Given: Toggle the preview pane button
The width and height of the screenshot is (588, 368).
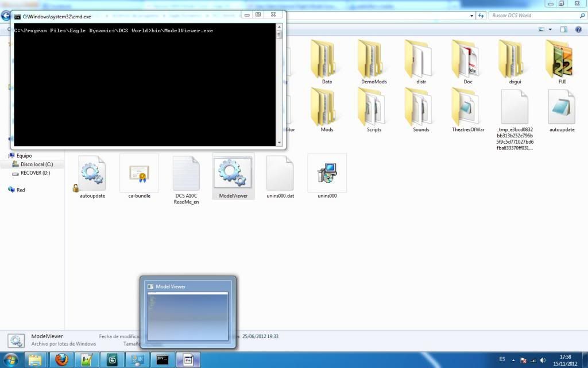Looking at the screenshot, I should [x=564, y=29].
